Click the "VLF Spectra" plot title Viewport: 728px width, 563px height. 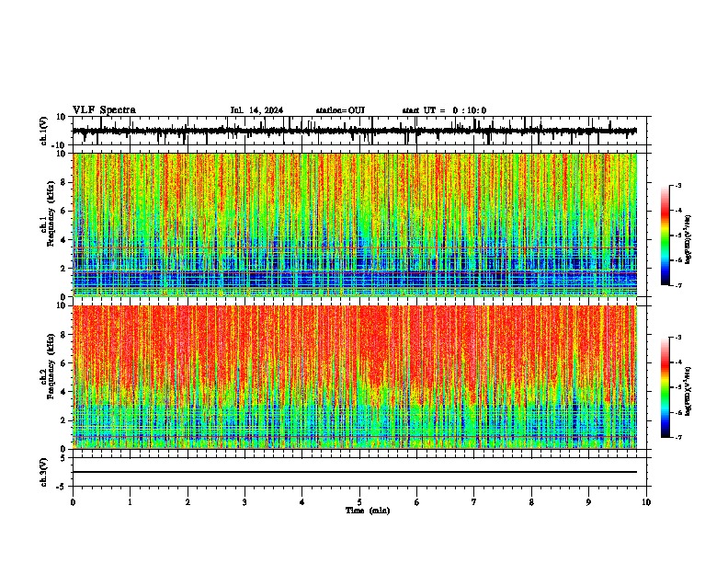(104, 109)
